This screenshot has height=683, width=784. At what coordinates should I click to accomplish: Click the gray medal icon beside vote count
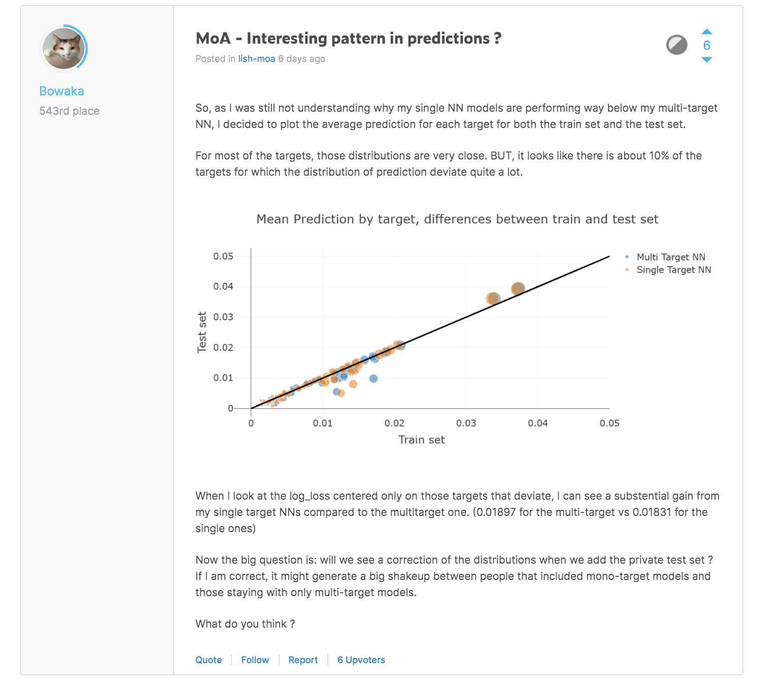point(677,45)
